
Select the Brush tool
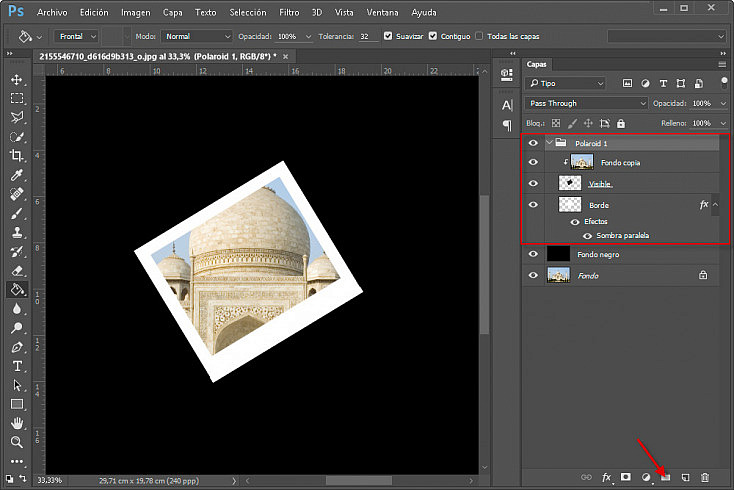coord(17,213)
